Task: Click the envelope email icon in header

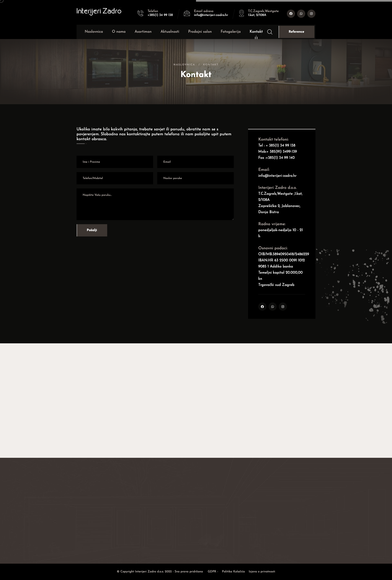Action: click(x=187, y=13)
